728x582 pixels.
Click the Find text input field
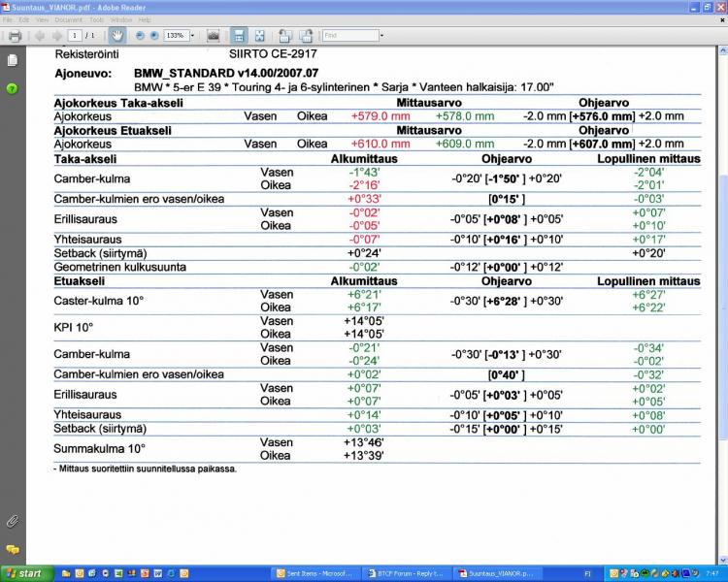[349, 35]
